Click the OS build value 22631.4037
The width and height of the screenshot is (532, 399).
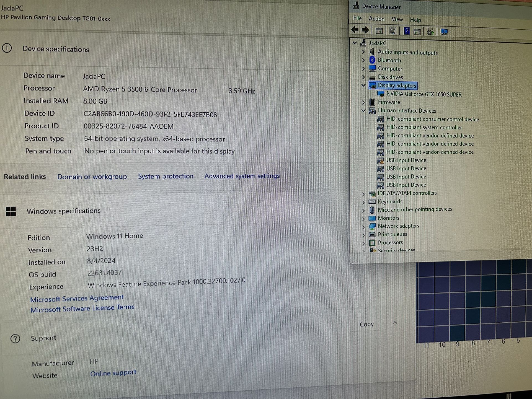point(104,273)
